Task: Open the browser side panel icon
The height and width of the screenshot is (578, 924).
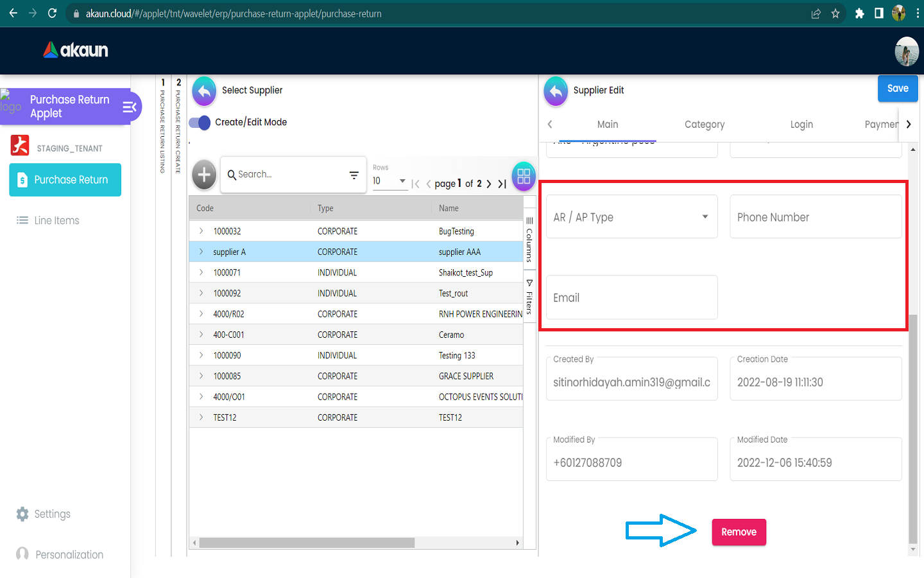Action: click(879, 13)
